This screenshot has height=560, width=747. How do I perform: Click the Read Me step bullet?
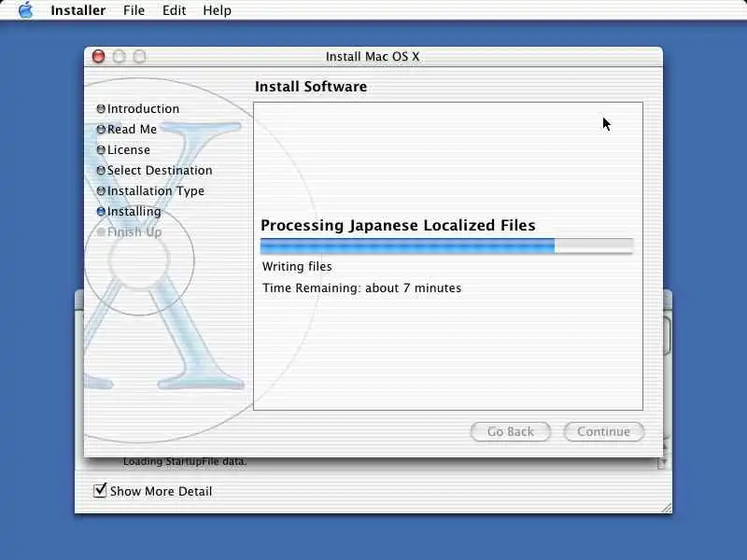[101, 129]
